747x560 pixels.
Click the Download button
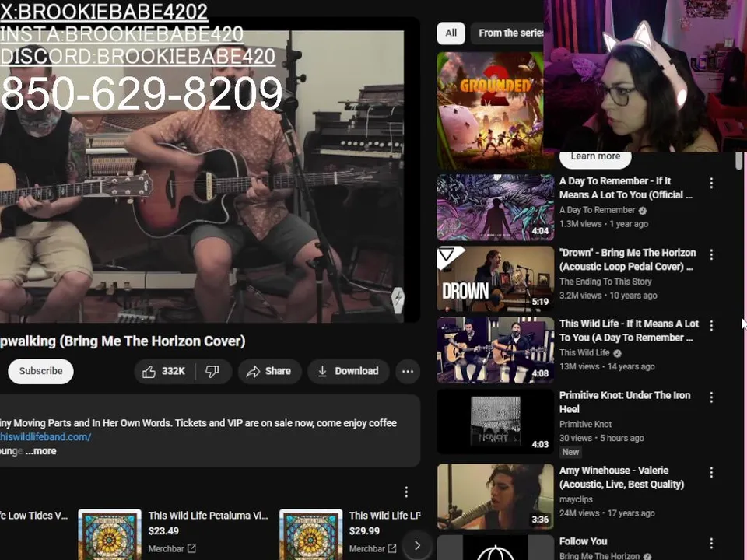point(349,372)
